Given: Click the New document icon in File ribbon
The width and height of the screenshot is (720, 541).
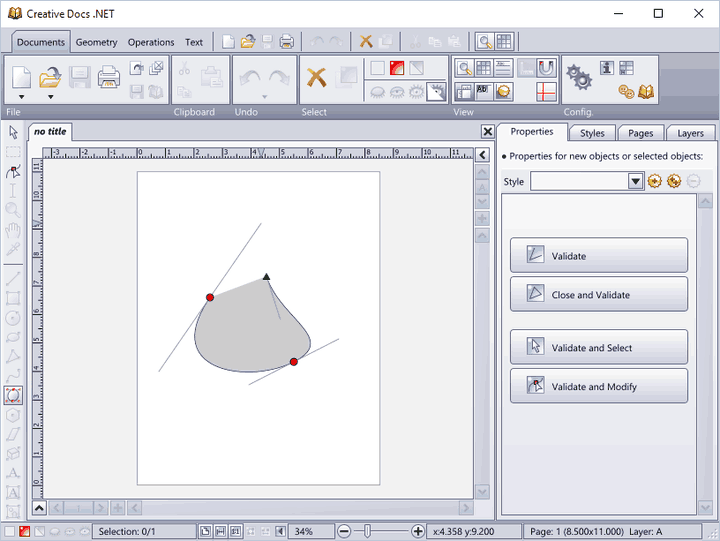Looking at the screenshot, I should point(21,76).
